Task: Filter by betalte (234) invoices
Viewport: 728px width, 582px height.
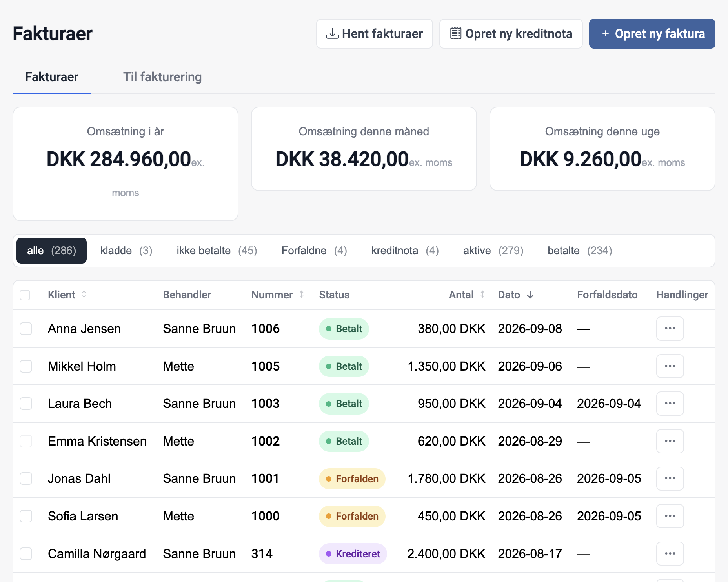Action: point(580,251)
